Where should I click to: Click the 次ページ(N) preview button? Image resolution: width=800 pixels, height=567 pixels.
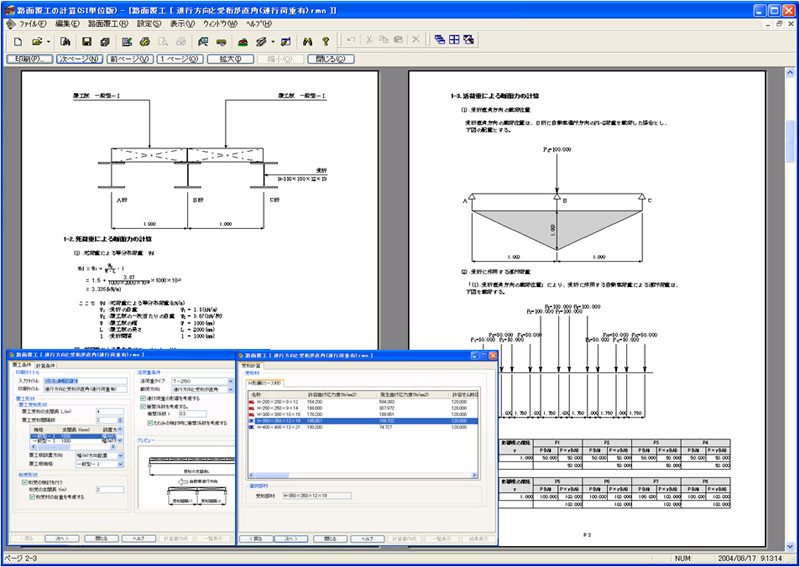79,59
